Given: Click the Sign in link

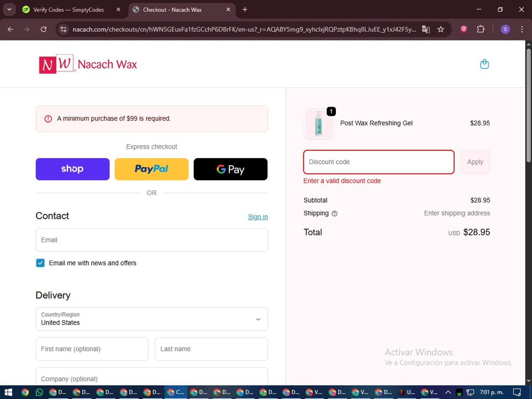Looking at the screenshot, I should (x=258, y=217).
